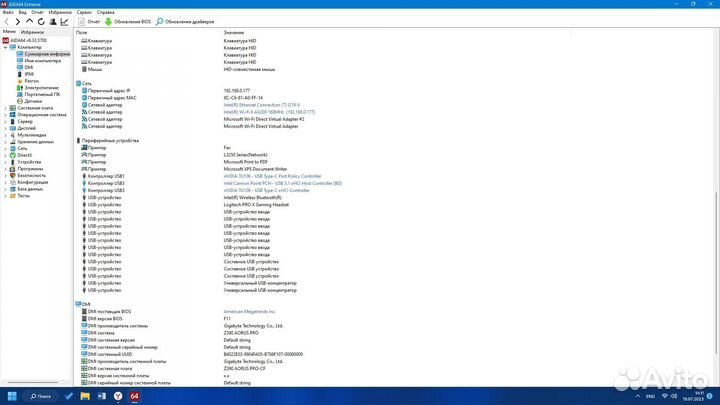Viewport: 720px width, 405px height.
Task: Open the Сервис menu
Action: click(84, 12)
